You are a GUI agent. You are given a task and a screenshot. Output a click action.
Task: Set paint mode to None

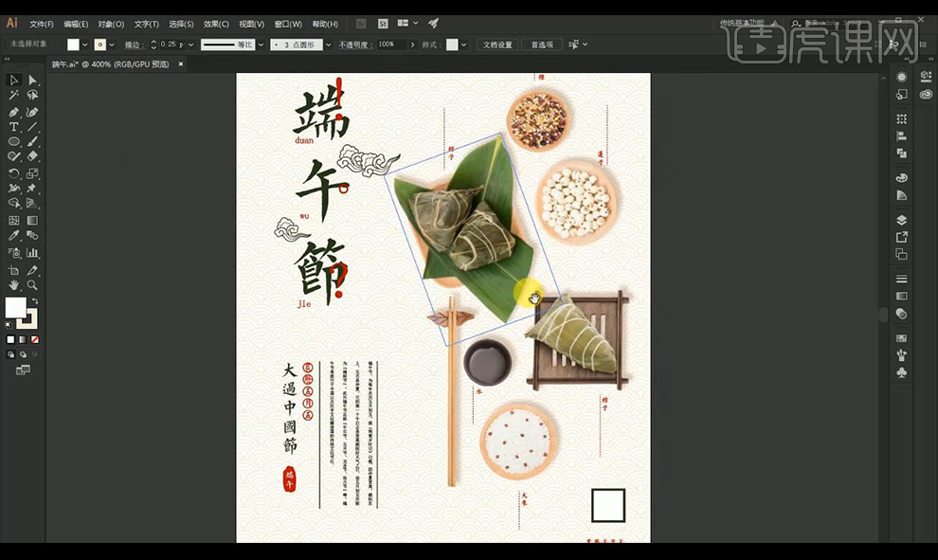[35, 339]
